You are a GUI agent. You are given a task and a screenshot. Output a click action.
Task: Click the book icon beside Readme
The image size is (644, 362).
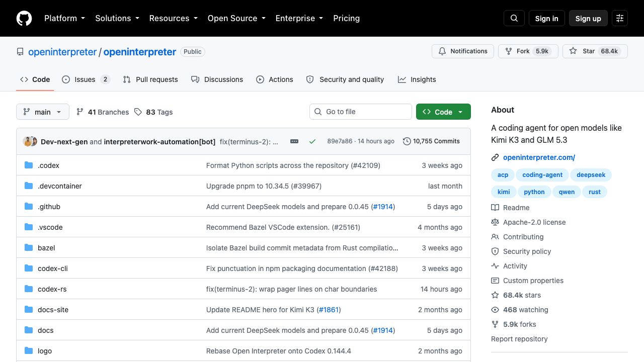coord(495,208)
